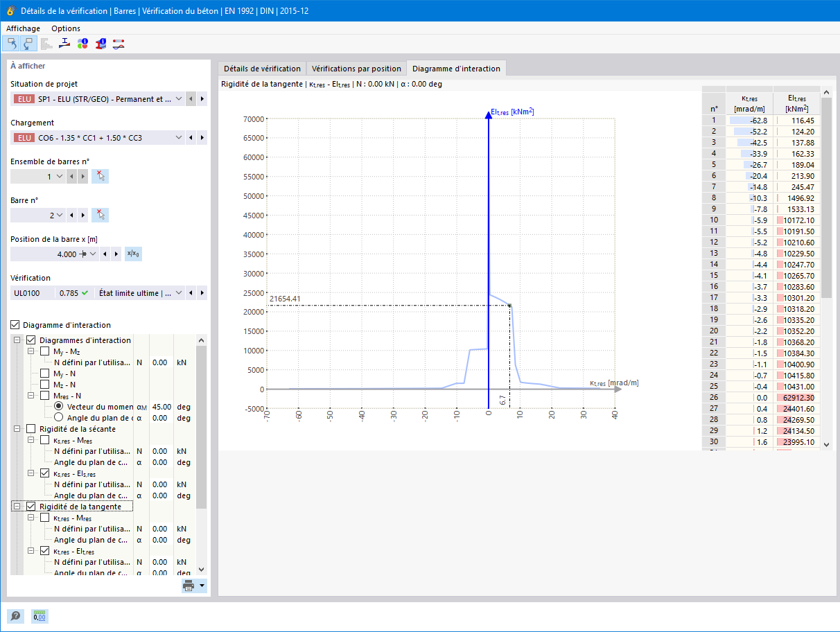Collapse the Diagrammes d'interaction tree node

[x=17, y=340]
